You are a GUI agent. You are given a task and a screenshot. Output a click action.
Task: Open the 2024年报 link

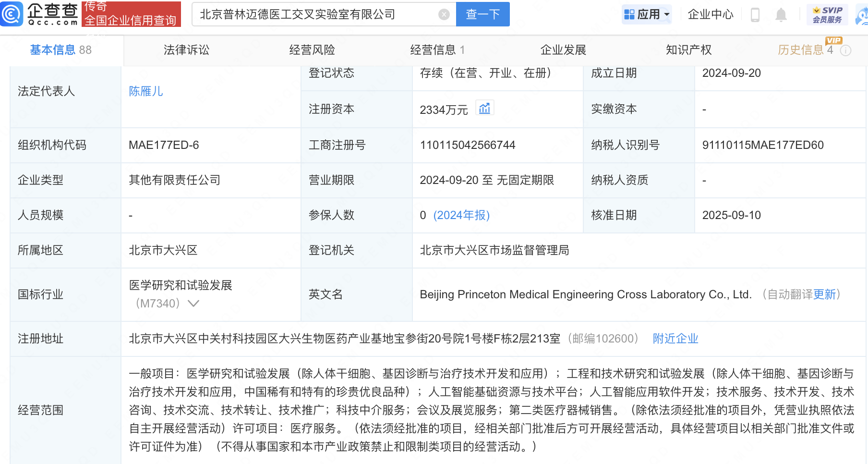461,215
